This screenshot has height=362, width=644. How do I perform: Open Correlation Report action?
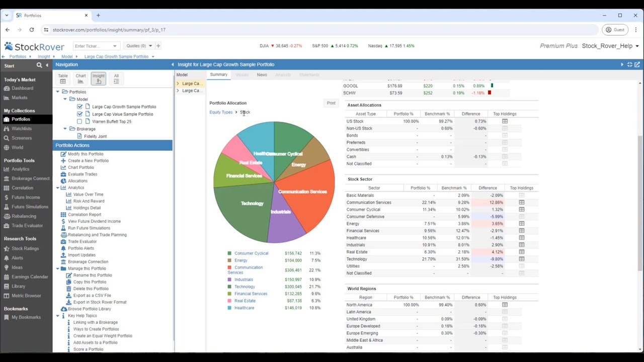85,215
